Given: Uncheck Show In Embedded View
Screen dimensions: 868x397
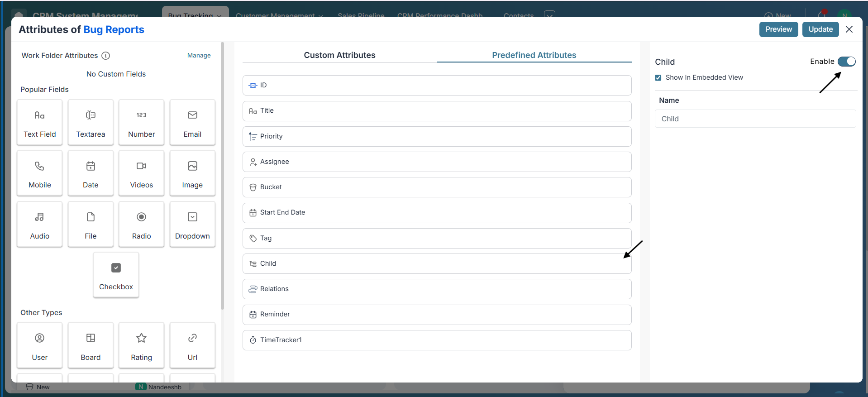Looking at the screenshot, I should [x=658, y=78].
